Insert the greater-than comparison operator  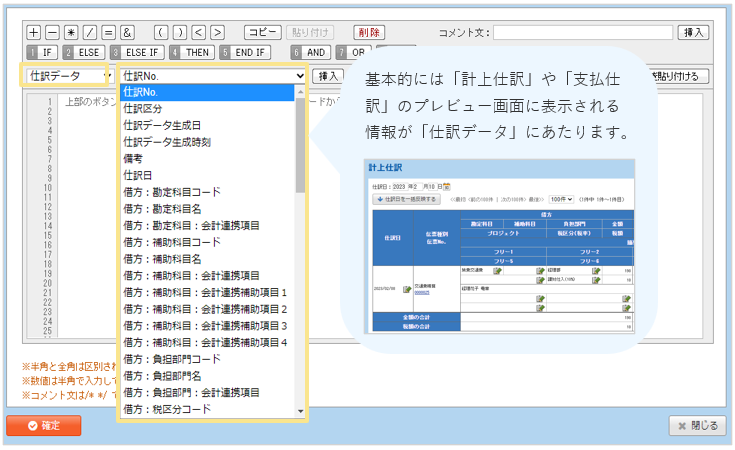point(218,33)
